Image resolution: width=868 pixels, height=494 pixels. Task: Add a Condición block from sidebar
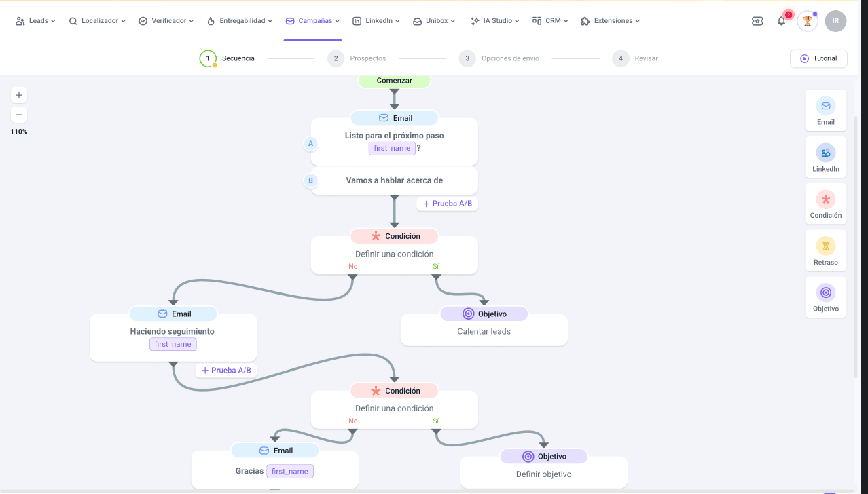point(826,204)
